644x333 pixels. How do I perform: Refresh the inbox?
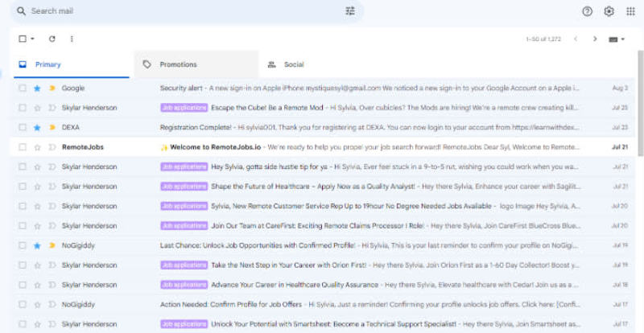[x=52, y=39]
